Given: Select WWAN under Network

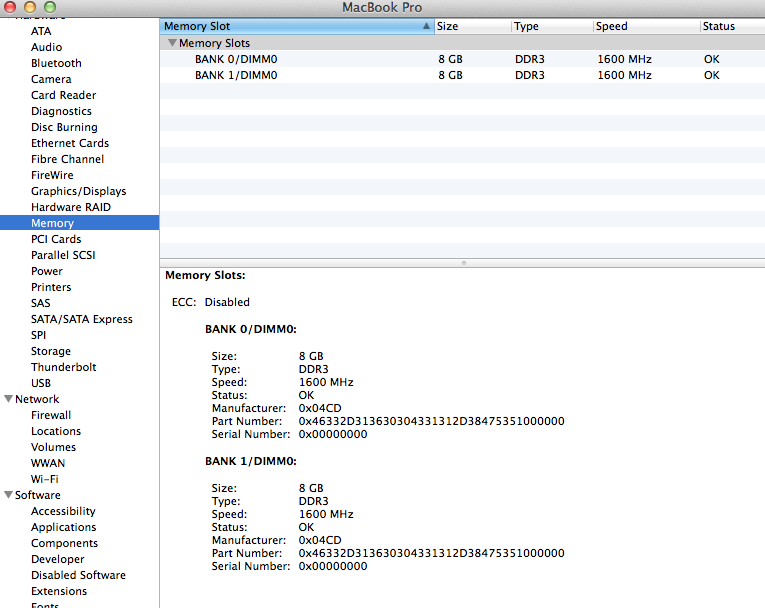Looking at the screenshot, I should coord(48,464).
